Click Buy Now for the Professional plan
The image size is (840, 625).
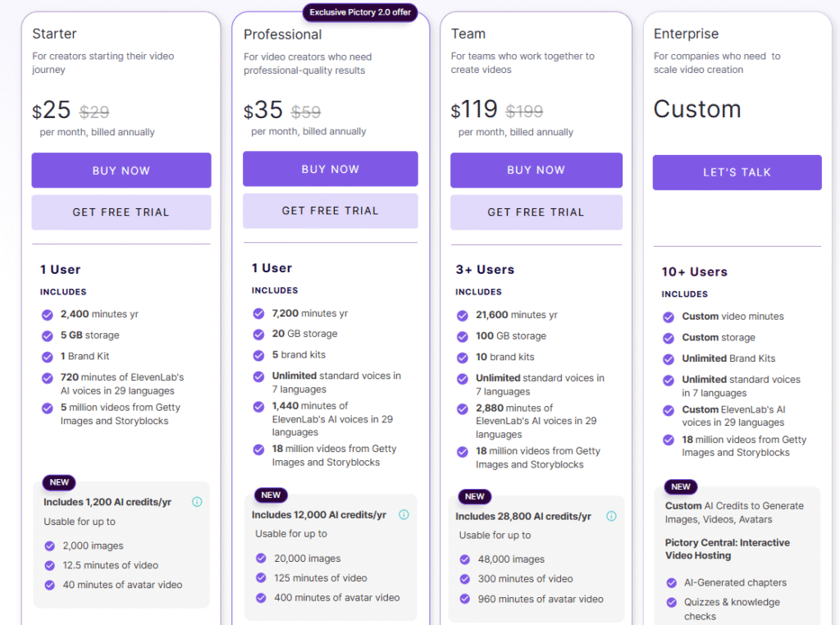[x=330, y=169]
